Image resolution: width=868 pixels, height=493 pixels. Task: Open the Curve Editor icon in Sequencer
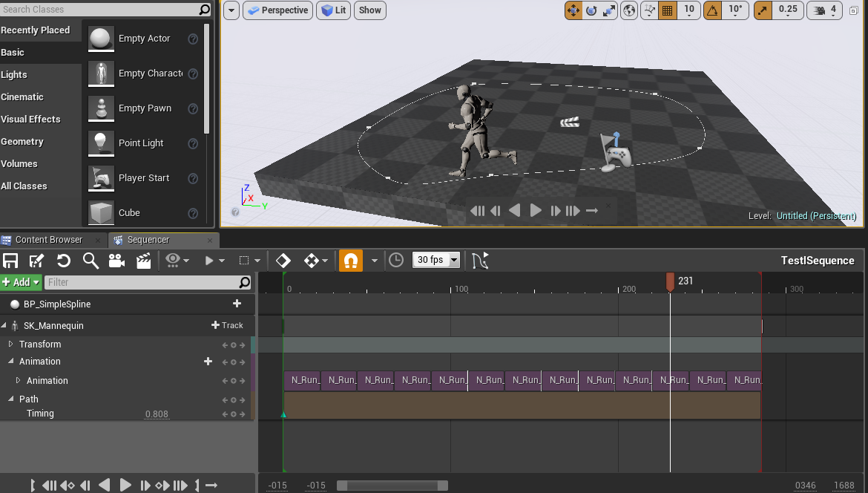(479, 260)
